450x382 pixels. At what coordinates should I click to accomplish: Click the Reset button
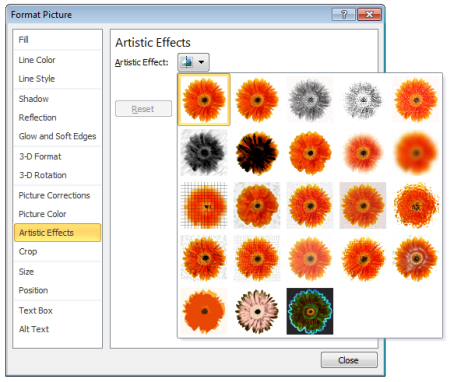coord(143,109)
